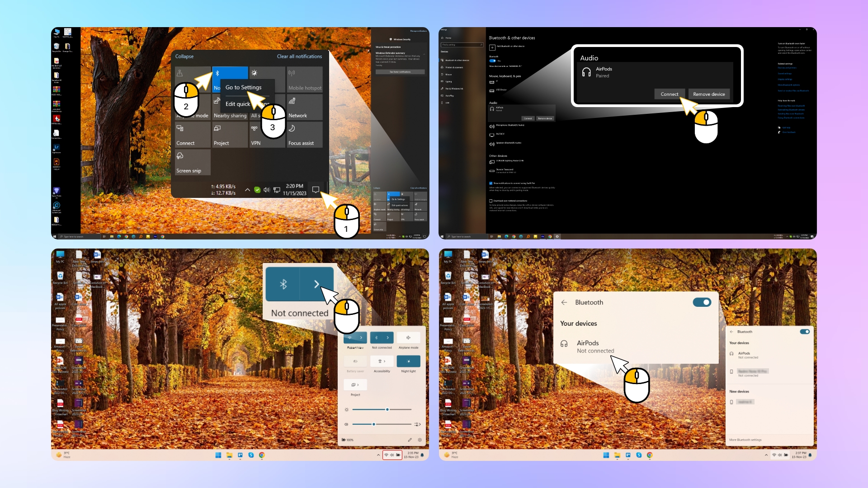Screen dimensions: 868x488
Task: Open Screen snip tile in enlarged action center
Action: tap(193, 162)
